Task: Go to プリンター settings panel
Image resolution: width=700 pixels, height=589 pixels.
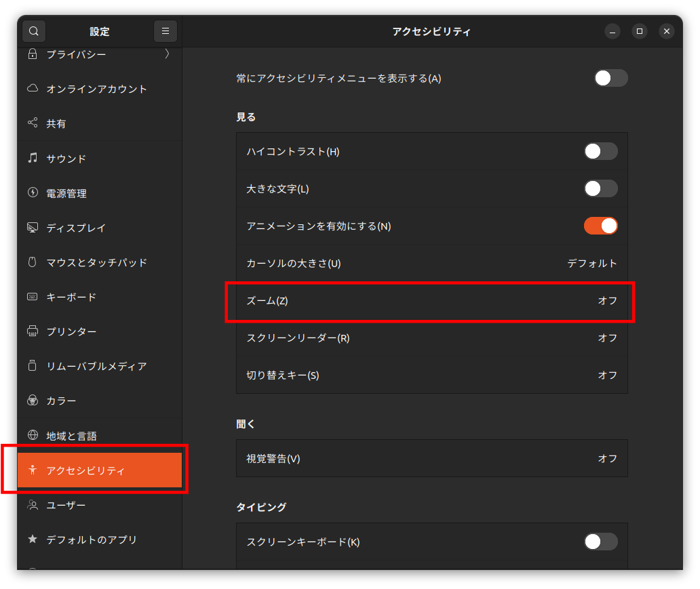Action: coord(100,331)
